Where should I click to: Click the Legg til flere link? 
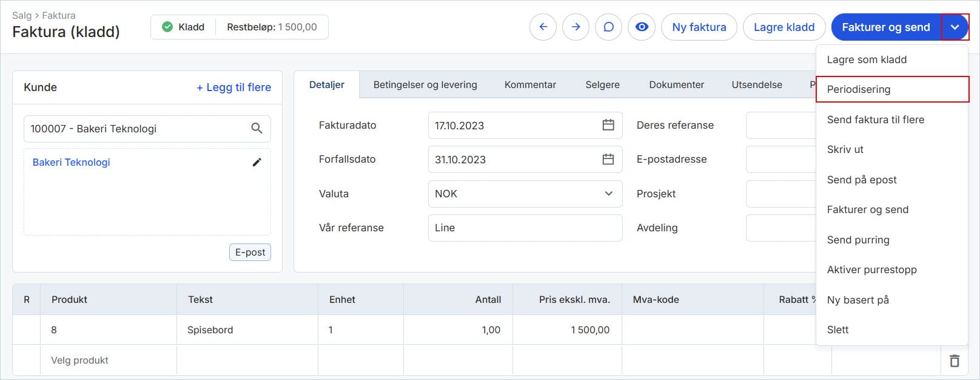pos(233,87)
